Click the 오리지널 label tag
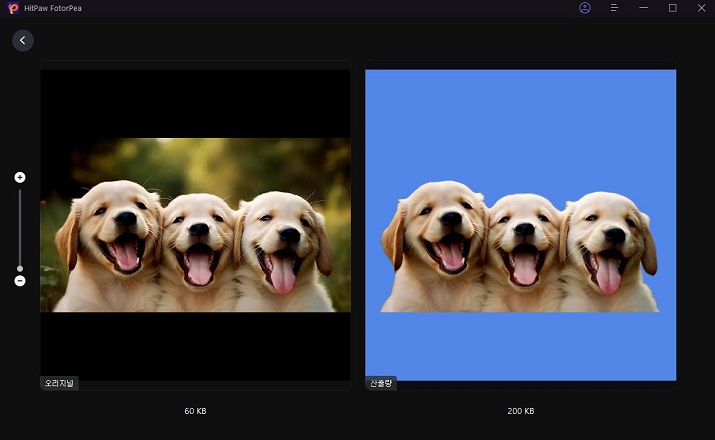Screen dimensions: 715x440 click(59, 383)
